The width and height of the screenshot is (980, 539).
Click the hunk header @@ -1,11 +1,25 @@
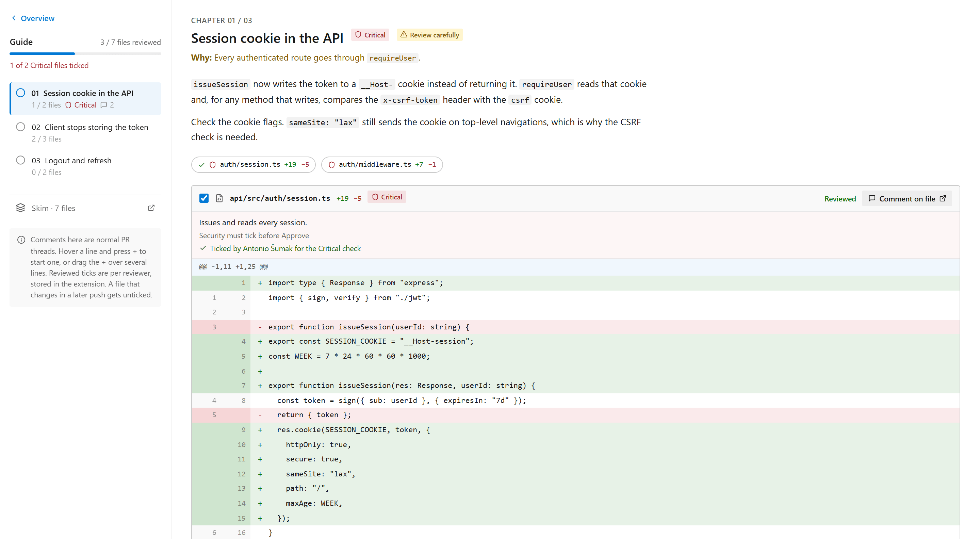(233, 267)
